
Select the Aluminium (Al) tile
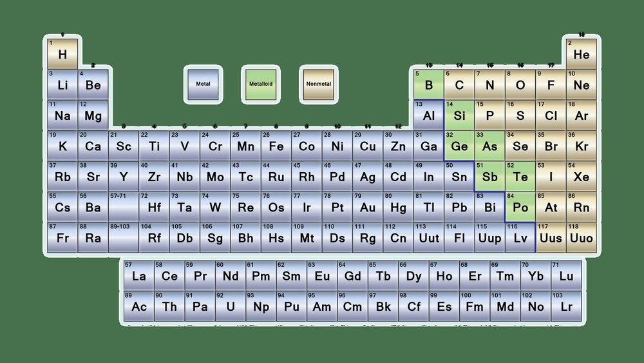429,115
